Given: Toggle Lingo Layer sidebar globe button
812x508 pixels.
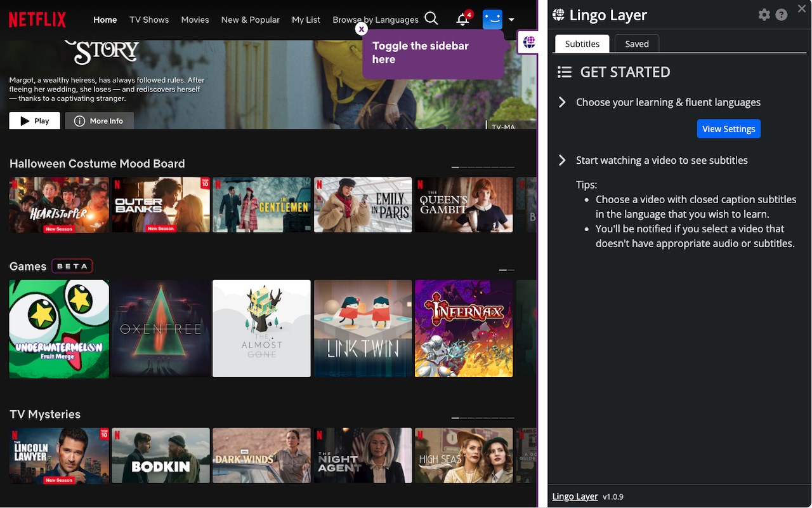Looking at the screenshot, I should click(x=529, y=42).
